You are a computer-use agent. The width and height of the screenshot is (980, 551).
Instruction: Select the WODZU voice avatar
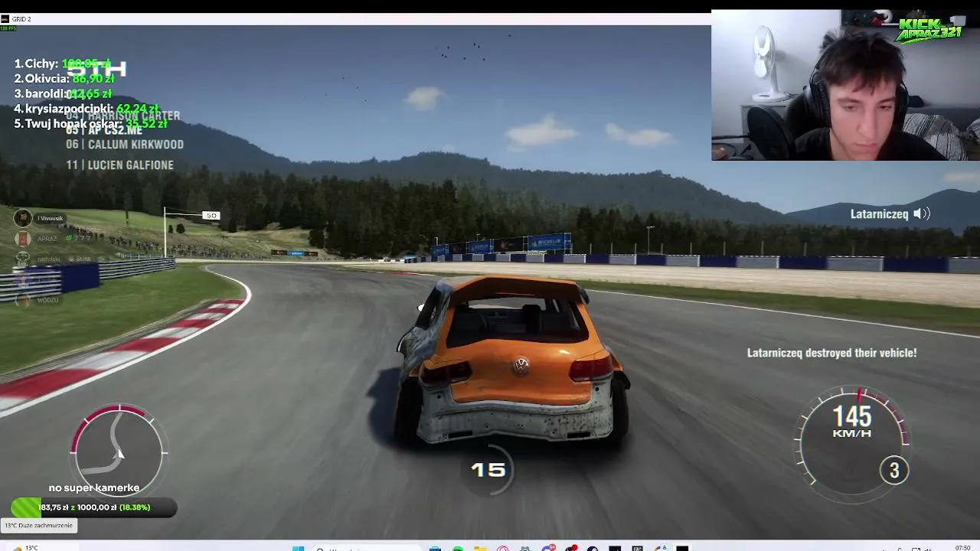click(23, 300)
